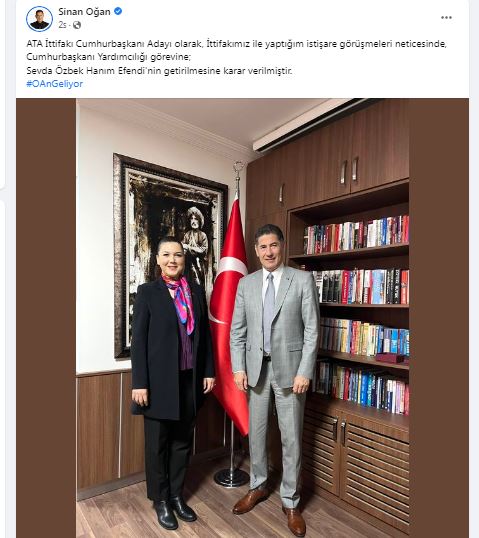Click the flagpole's chrome base stand
This screenshot has height=538, width=479.
point(232,477)
